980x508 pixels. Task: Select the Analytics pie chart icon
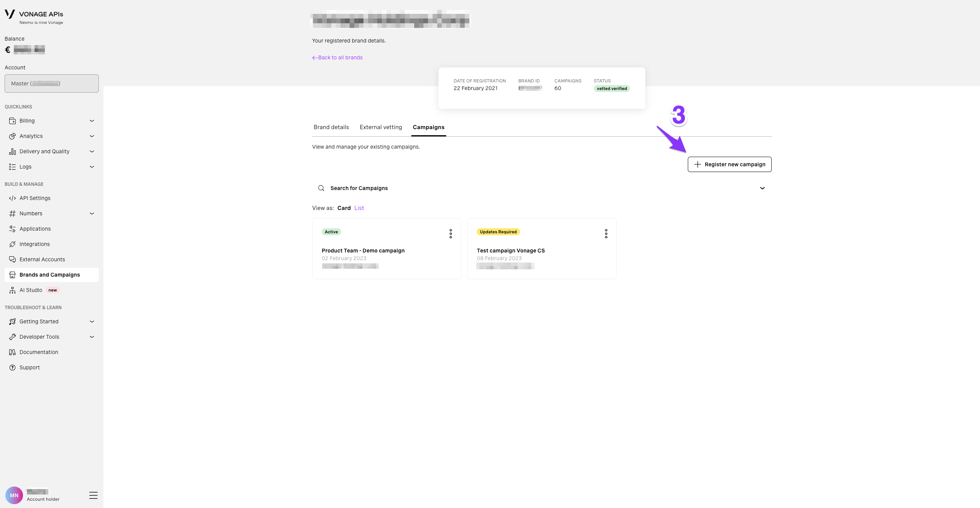tap(12, 136)
